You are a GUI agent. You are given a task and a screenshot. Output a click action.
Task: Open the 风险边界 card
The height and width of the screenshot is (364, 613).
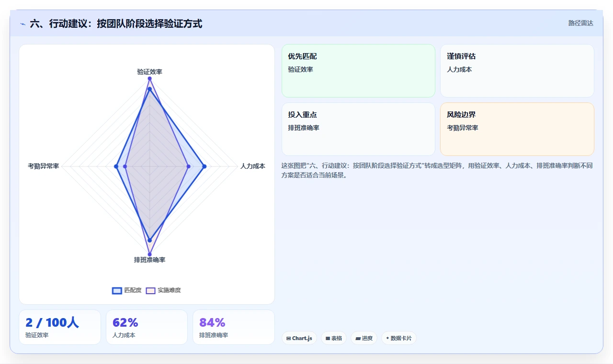click(x=517, y=129)
